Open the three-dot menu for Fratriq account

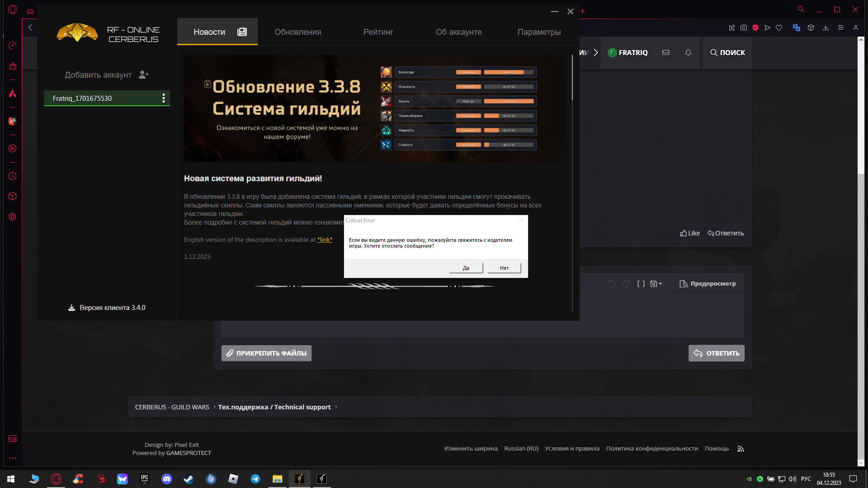pyautogui.click(x=164, y=98)
